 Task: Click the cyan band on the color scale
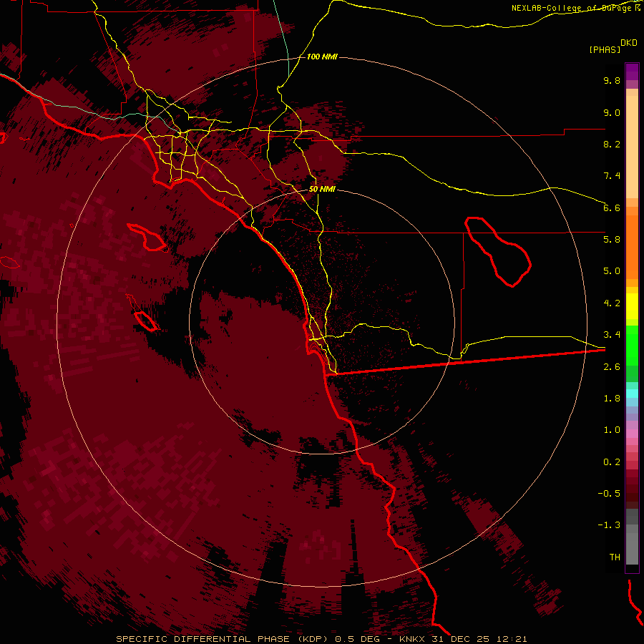point(632,394)
